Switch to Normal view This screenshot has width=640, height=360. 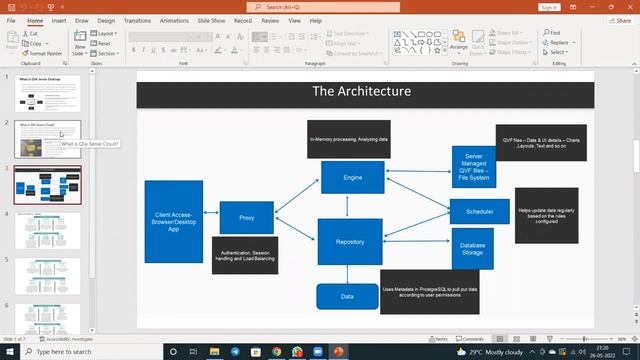500,339
